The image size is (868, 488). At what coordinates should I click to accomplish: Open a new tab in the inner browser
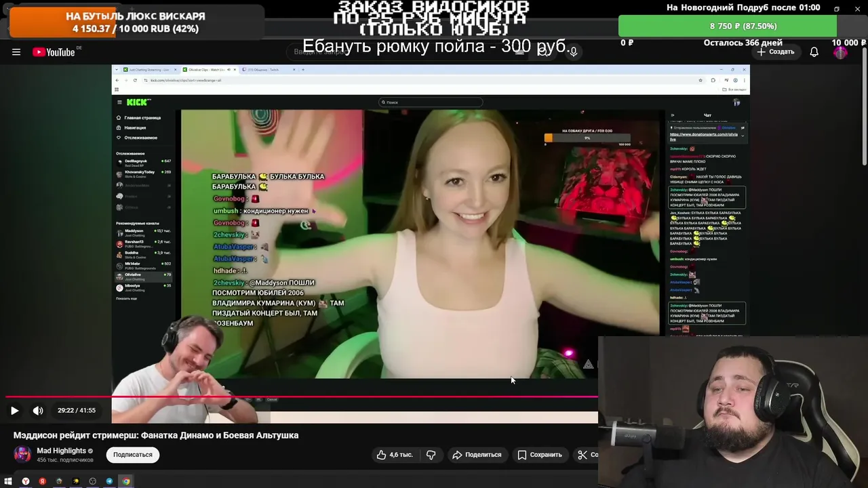302,70
